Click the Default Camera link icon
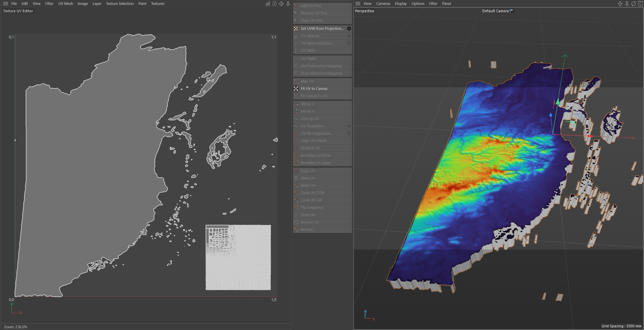Viewport: 644px width, 330px height. [511, 11]
